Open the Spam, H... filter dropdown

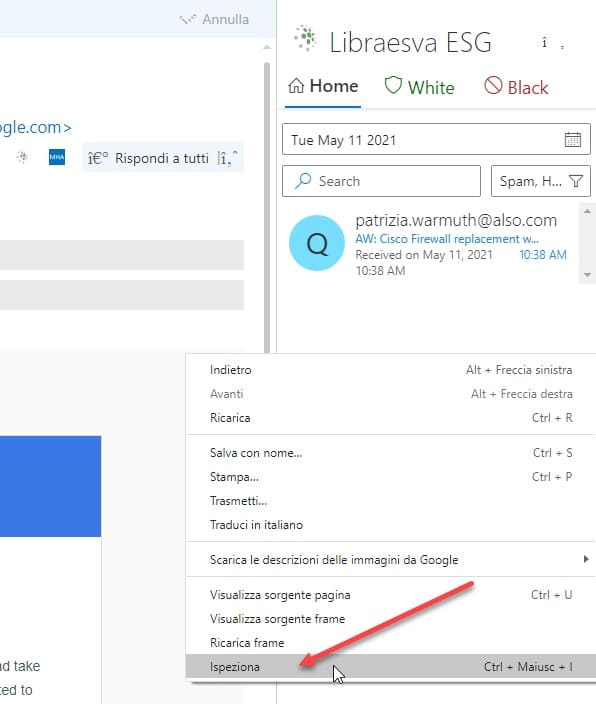coord(541,181)
